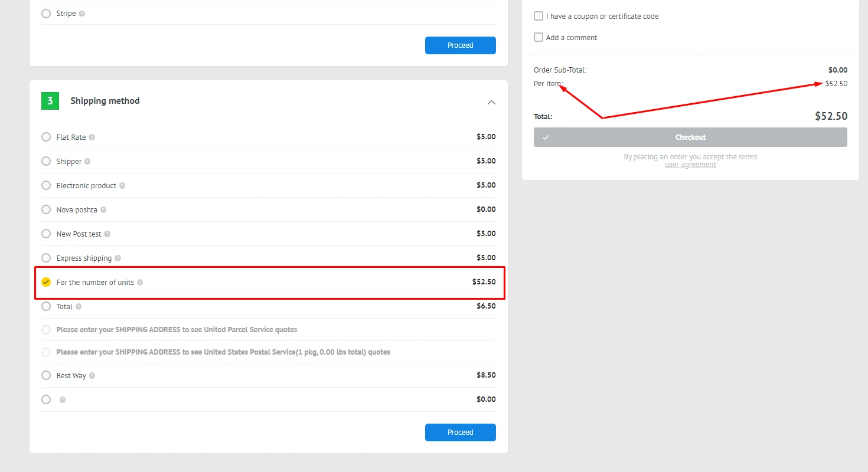Viewport: 868px width, 472px height.
Task: Click Proceed button in payment section
Action: 460,45
